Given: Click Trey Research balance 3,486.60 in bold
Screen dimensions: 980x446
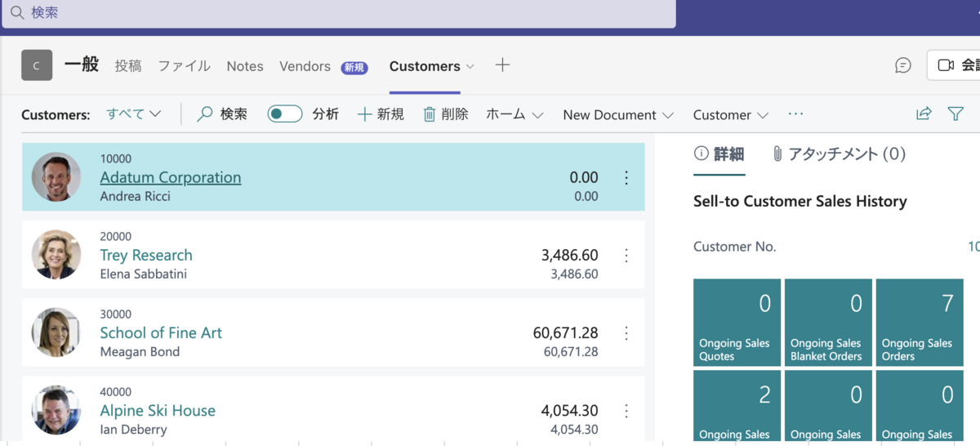Looking at the screenshot, I should 569,255.
